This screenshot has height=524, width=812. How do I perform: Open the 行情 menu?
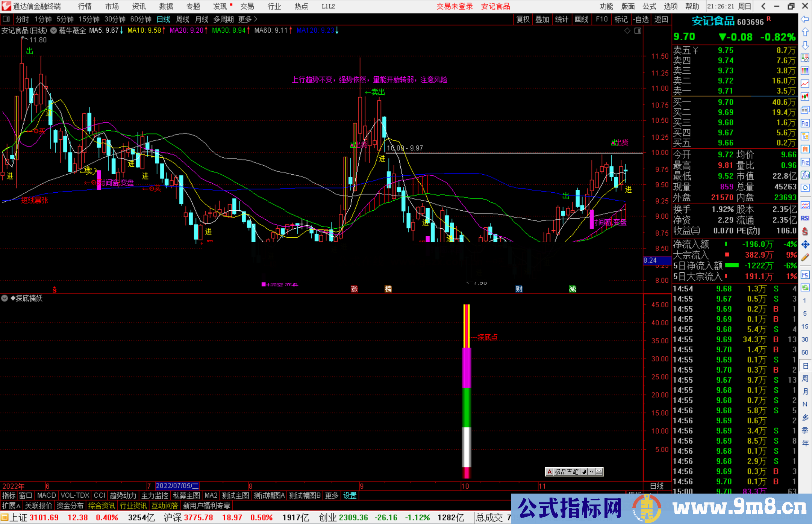pos(85,6)
